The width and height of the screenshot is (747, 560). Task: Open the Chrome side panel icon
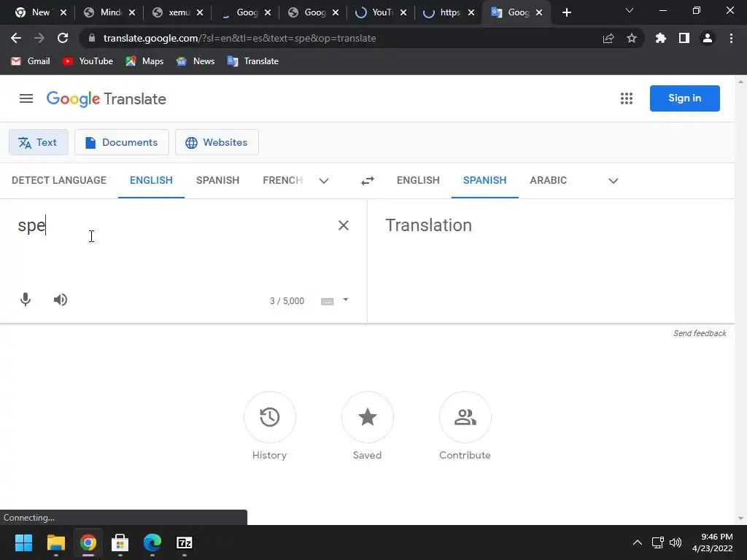pyautogui.click(x=684, y=38)
